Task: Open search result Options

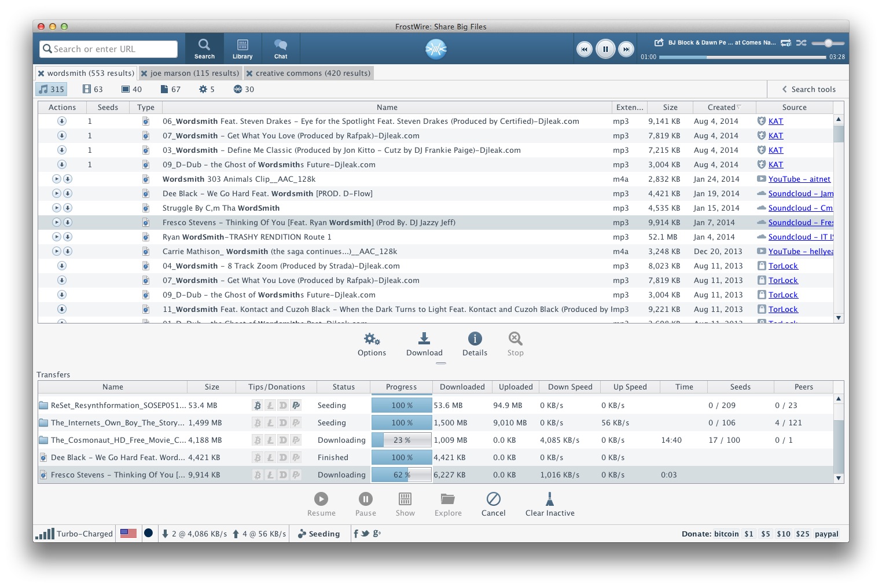Action: pyautogui.click(x=372, y=344)
